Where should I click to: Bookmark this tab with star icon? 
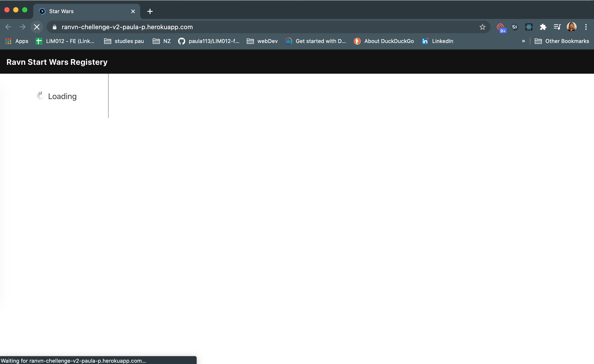482,27
